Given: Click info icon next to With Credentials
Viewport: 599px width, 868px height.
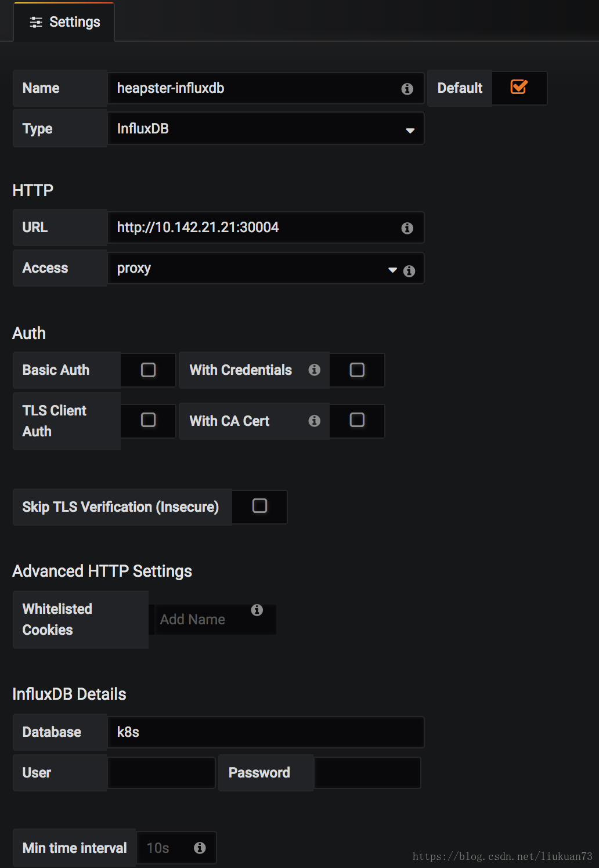Looking at the screenshot, I should tap(315, 370).
